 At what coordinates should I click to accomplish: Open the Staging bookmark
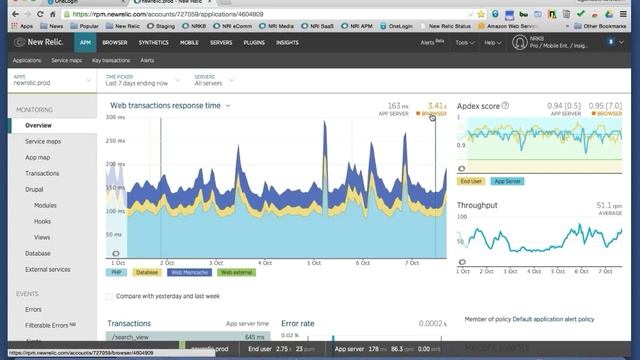(x=161, y=26)
